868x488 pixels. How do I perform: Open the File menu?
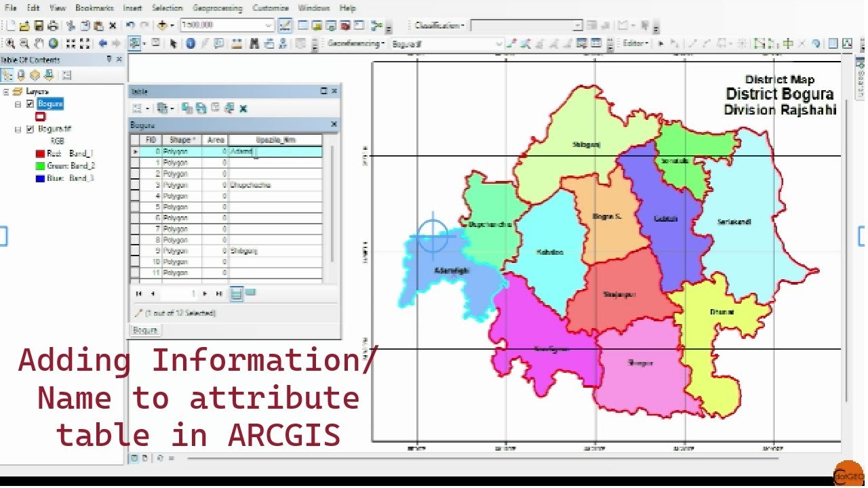[11, 8]
